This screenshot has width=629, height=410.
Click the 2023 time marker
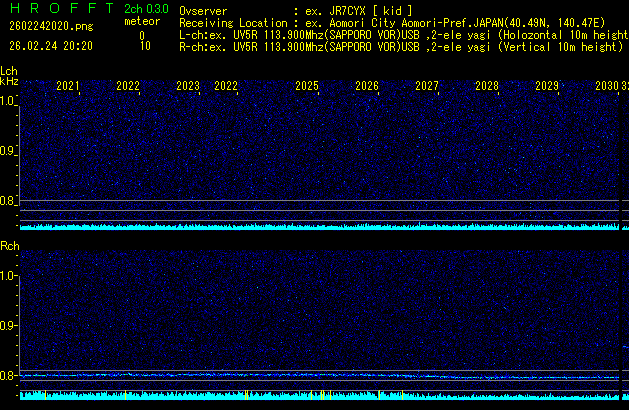coord(188,87)
